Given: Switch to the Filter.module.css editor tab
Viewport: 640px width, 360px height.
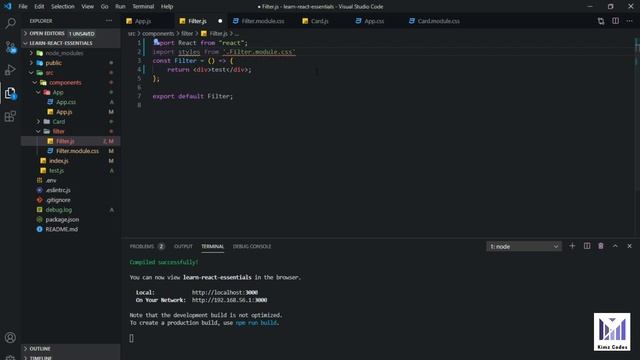Looking at the screenshot, I should pyautogui.click(x=262, y=21).
